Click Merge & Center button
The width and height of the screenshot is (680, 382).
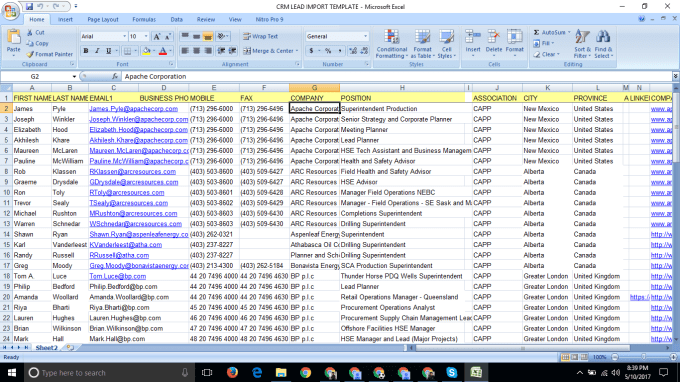271,51
